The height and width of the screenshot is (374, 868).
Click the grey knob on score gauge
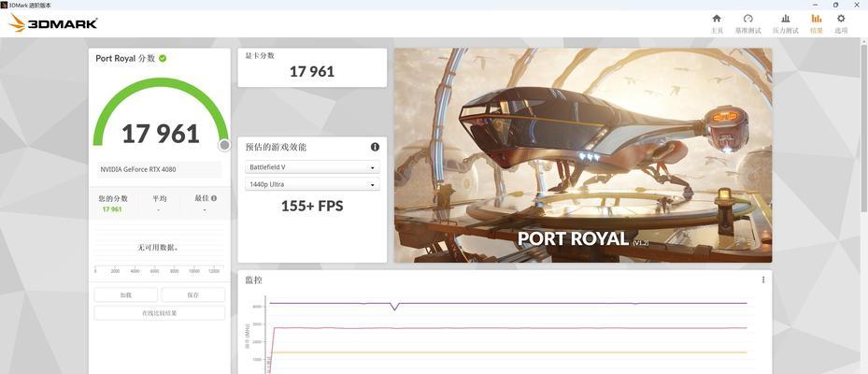(224, 145)
